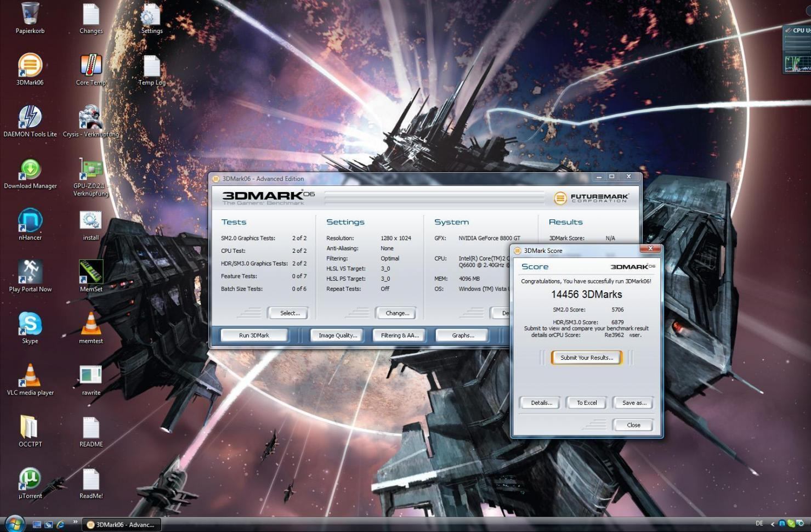Show hidden tray icons arrow

pos(773,524)
